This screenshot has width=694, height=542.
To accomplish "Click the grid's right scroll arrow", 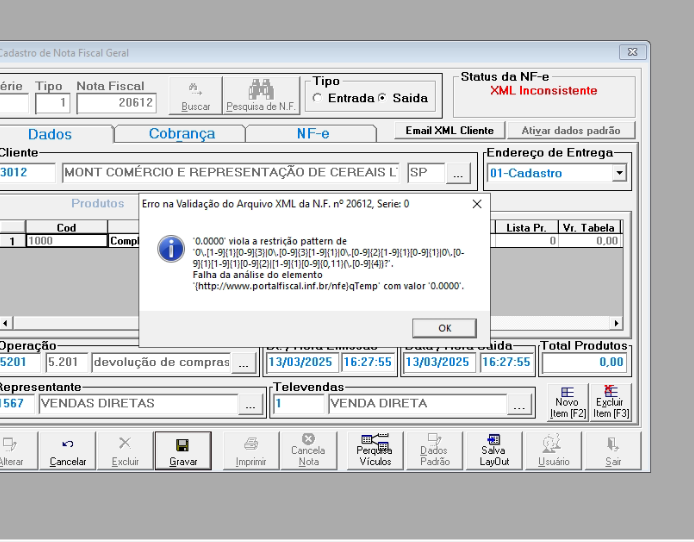I will [616, 323].
